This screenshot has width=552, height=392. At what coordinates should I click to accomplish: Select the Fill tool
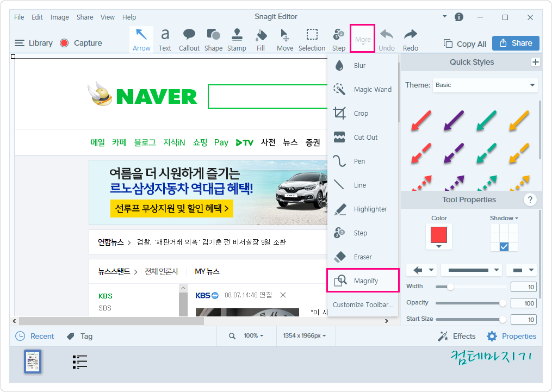tap(261, 39)
